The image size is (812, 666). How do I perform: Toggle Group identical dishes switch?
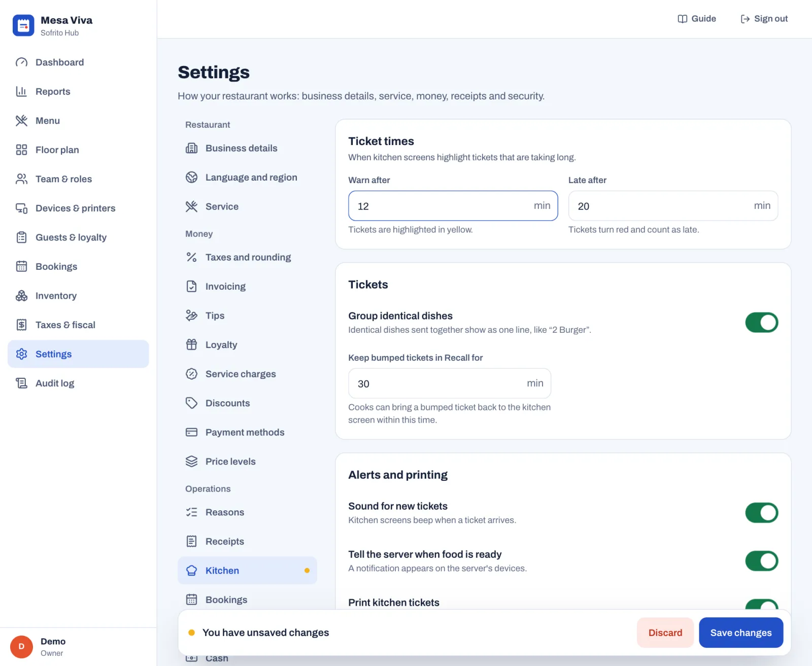(x=761, y=323)
